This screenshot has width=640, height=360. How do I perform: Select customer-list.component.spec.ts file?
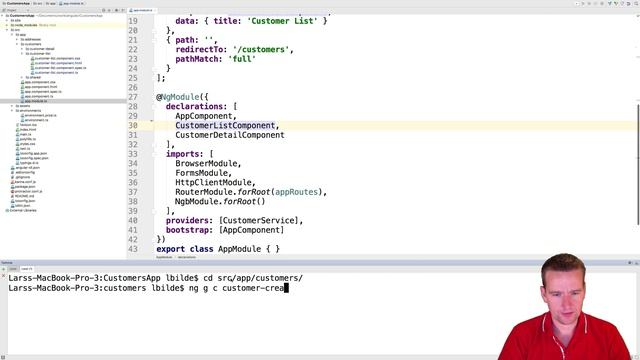(x=58, y=68)
